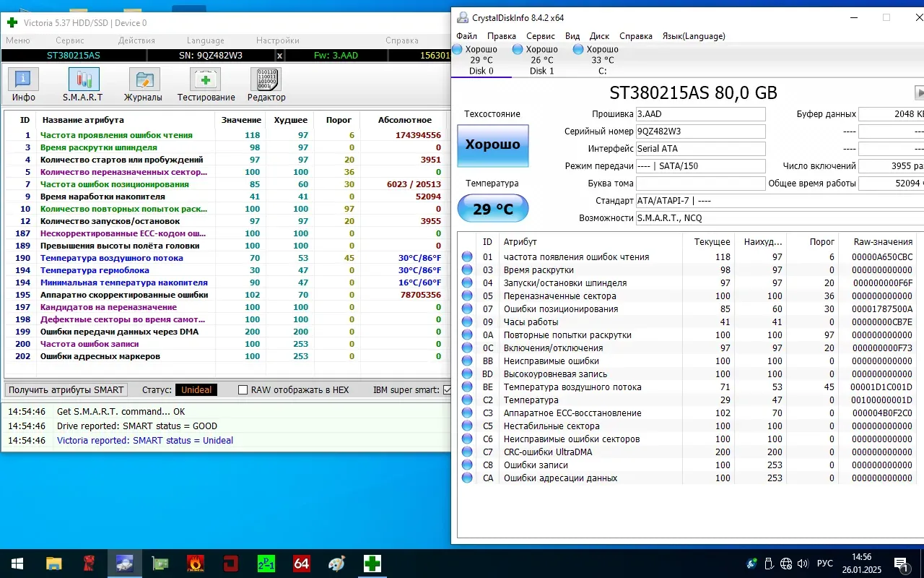The height and width of the screenshot is (578, 924).
Task: Toggle RAW отображать в HEX checkbox
Action: [243, 390]
